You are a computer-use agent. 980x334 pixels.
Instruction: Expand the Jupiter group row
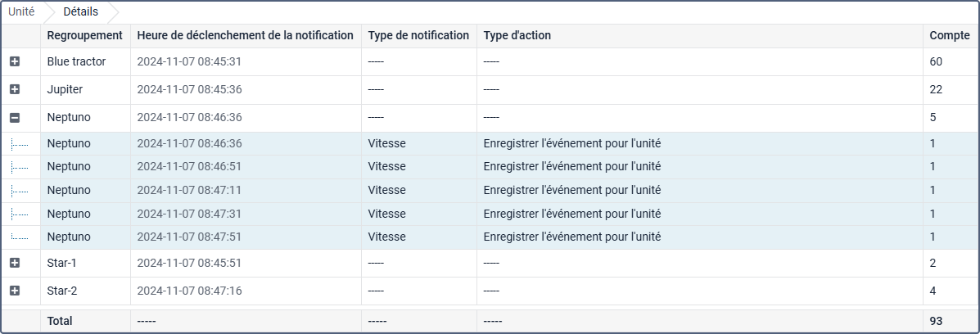(15, 89)
